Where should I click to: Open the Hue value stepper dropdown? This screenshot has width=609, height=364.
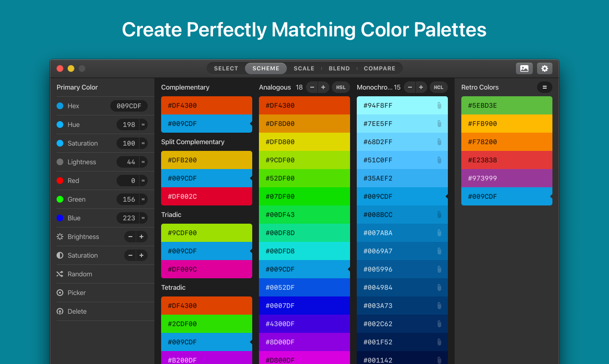tap(143, 125)
